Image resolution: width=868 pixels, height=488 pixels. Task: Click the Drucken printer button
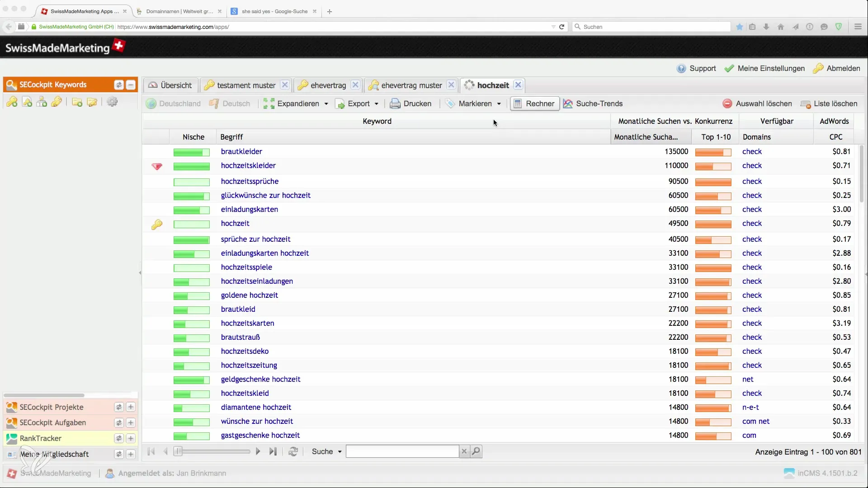coord(410,103)
